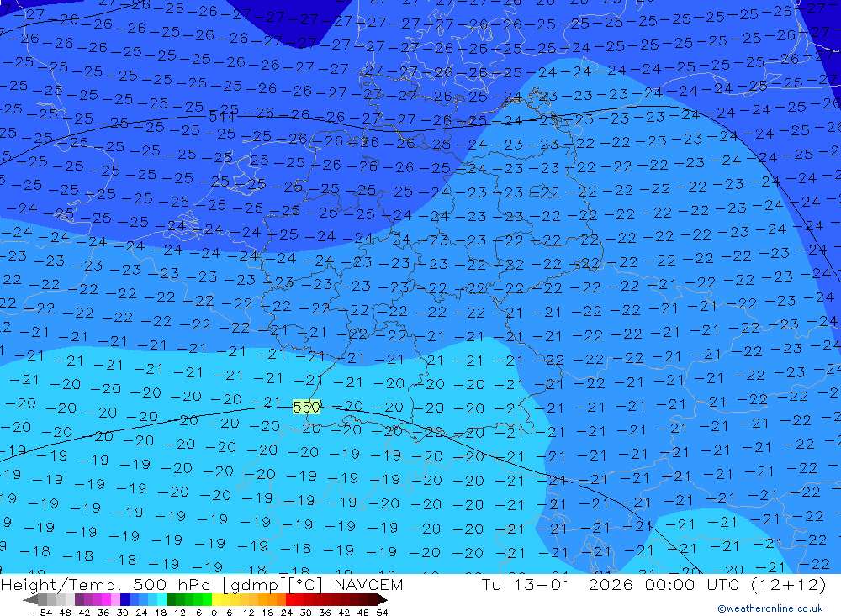Click the 00:00 UTC time text

coord(692,584)
